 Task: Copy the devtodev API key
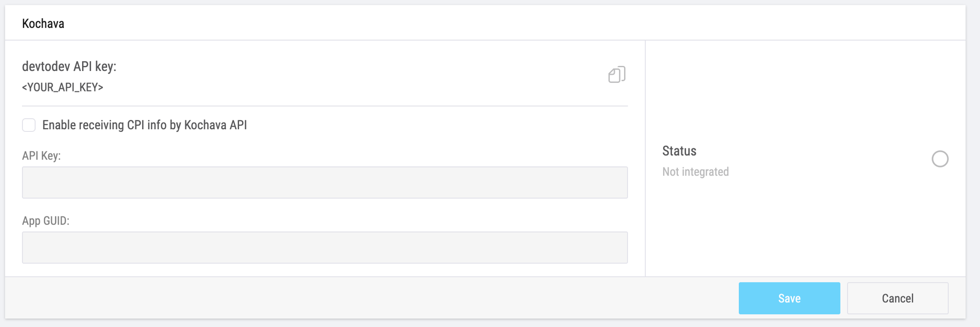point(616,74)
